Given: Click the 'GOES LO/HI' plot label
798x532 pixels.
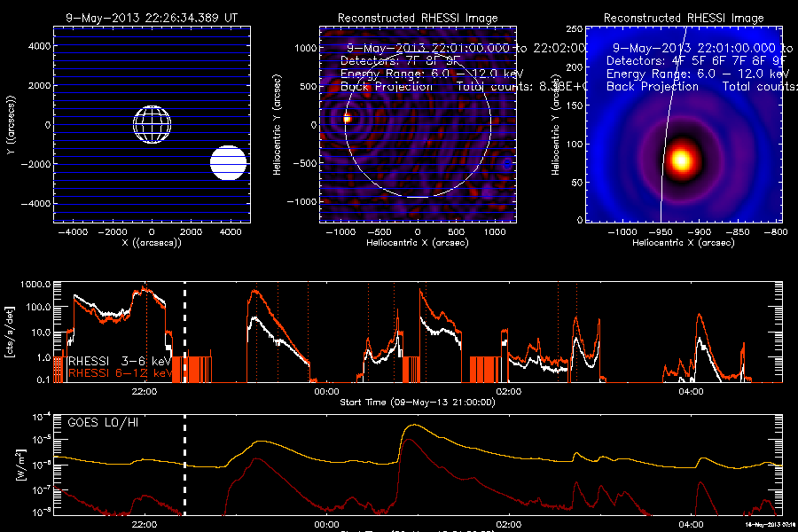Looking at the screenshot, I should 104,423.
